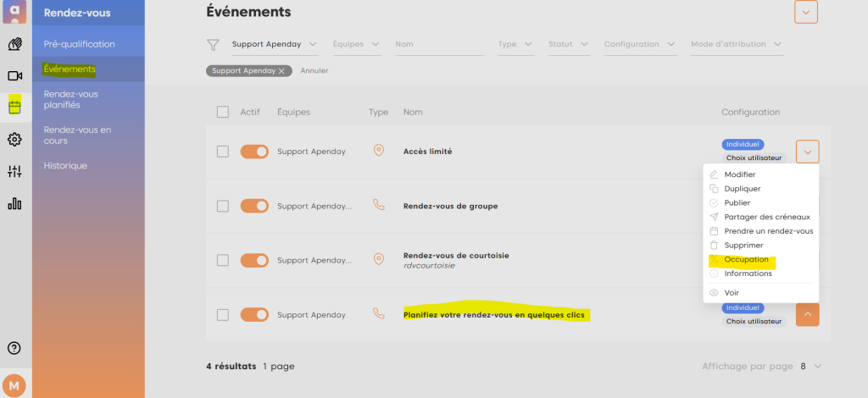Click the filter funnel icon

tap(214, 45)
